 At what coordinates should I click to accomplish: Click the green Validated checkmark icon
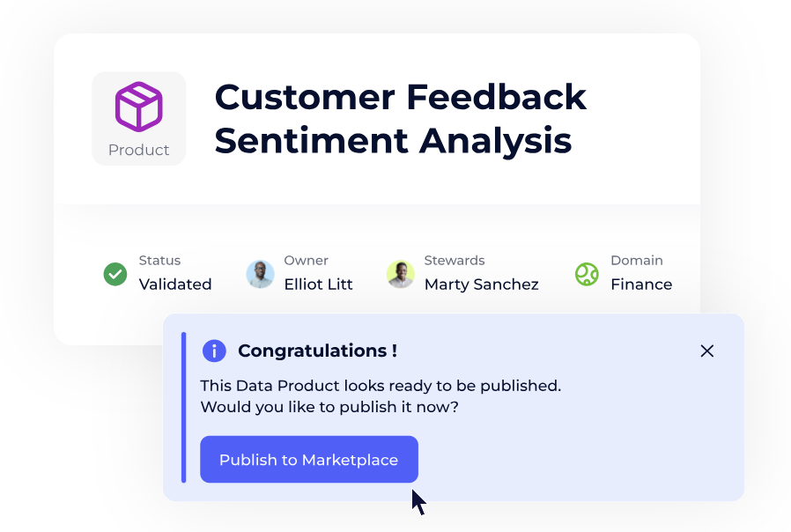[115, 274]
